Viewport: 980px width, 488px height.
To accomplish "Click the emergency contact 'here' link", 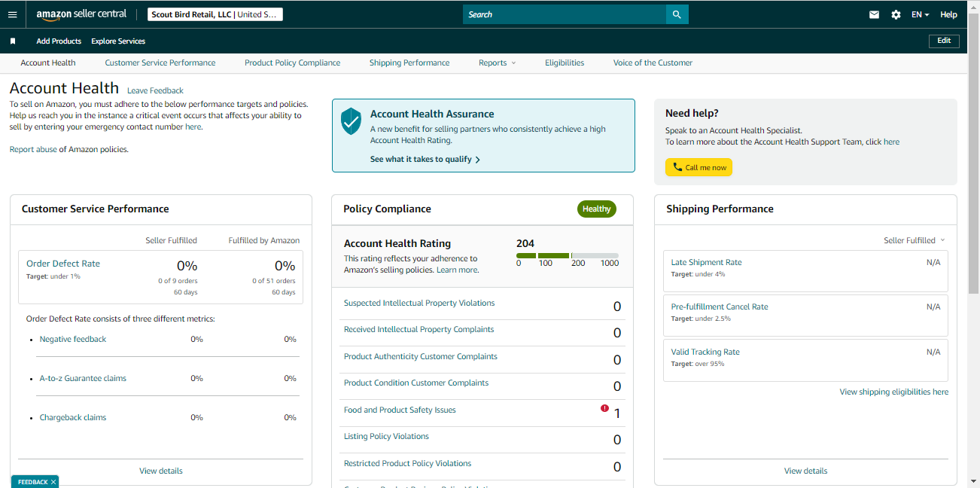I will (193, 127).
